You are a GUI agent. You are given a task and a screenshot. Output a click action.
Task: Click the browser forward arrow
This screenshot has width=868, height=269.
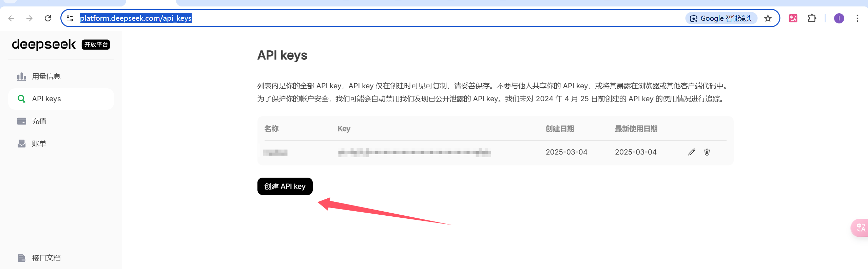pos(30,18)
